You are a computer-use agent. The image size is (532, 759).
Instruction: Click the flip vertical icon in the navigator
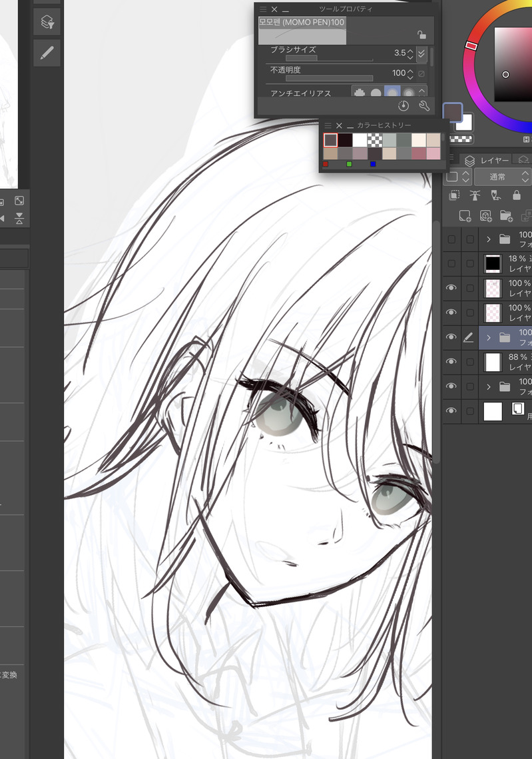[x=19, y=219]
